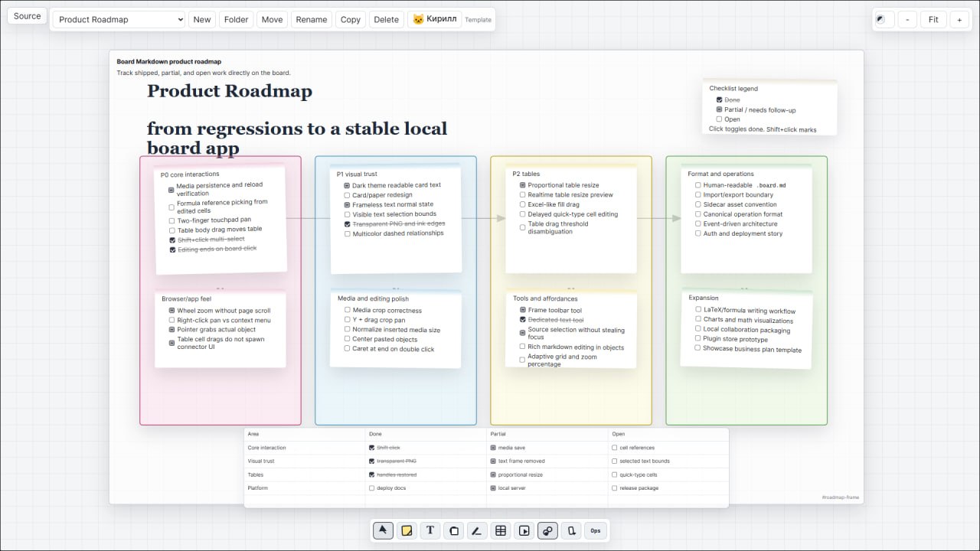Click the Folder button
The width and height of the screenshot is (980, 551).
coord(236,20)
